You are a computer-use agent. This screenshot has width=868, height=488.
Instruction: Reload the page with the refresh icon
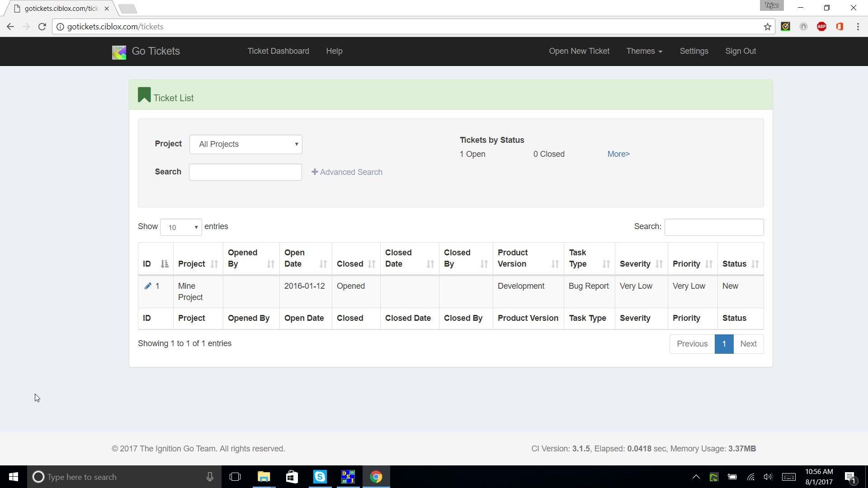pos(42,27)
